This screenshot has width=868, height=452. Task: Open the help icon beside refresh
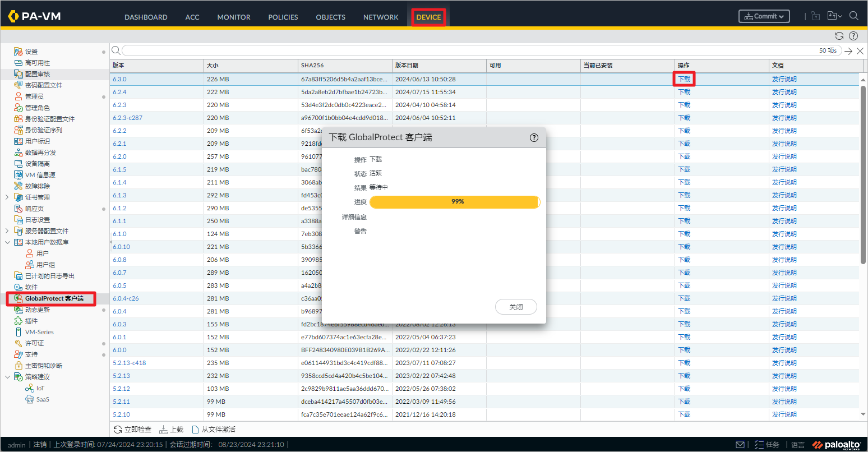click(853, 36)
